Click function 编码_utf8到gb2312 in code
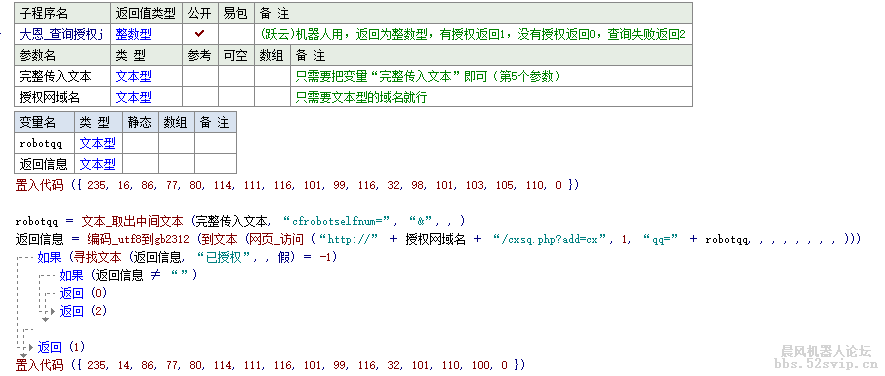 coord(139,239)
